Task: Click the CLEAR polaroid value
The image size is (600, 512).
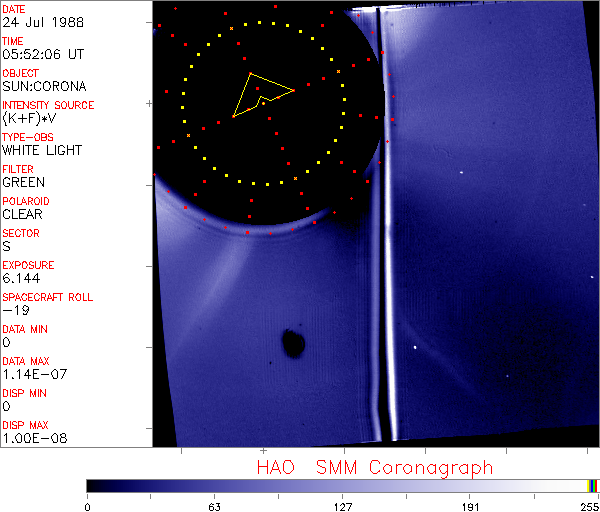Action: coord(23,214)
